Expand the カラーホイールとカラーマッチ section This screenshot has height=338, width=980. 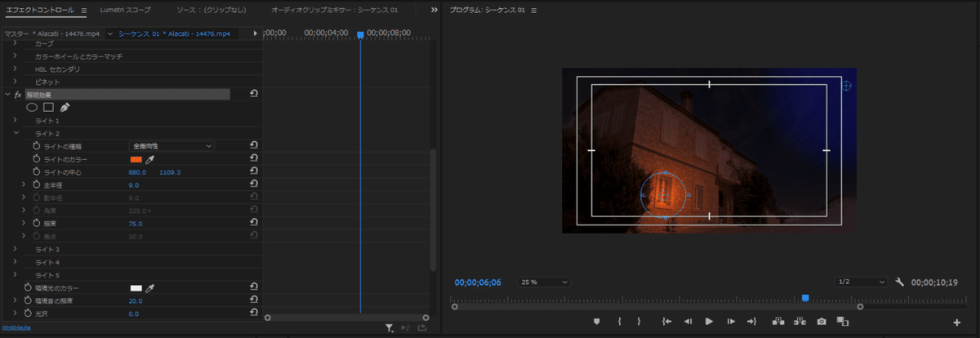(15, 56)
